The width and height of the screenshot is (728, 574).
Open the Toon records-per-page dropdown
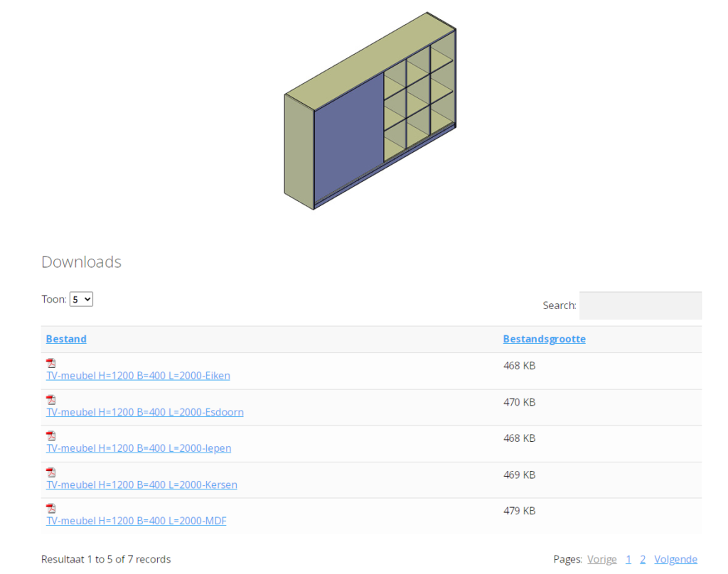pyautogui.click(x=81, y=299)
